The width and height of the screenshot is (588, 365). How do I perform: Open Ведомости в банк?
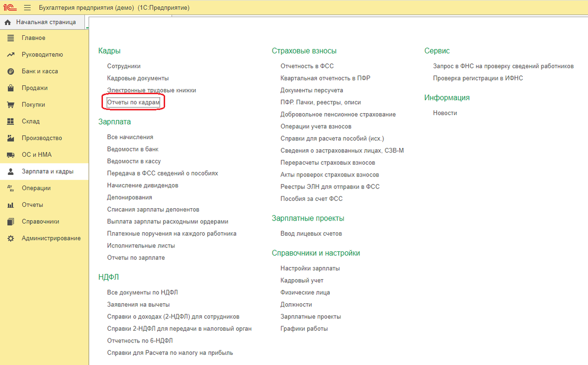(132, 149)
